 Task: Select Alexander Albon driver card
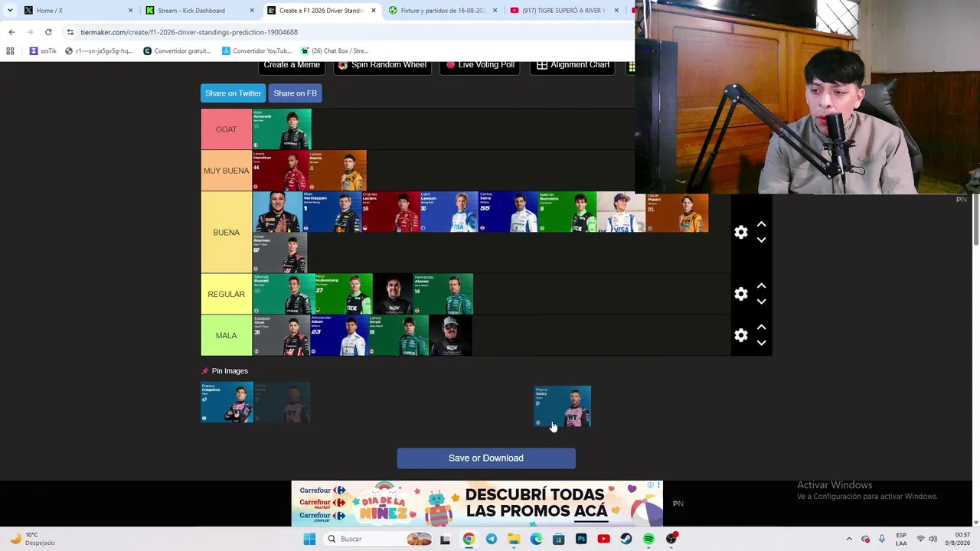(339, 335)
